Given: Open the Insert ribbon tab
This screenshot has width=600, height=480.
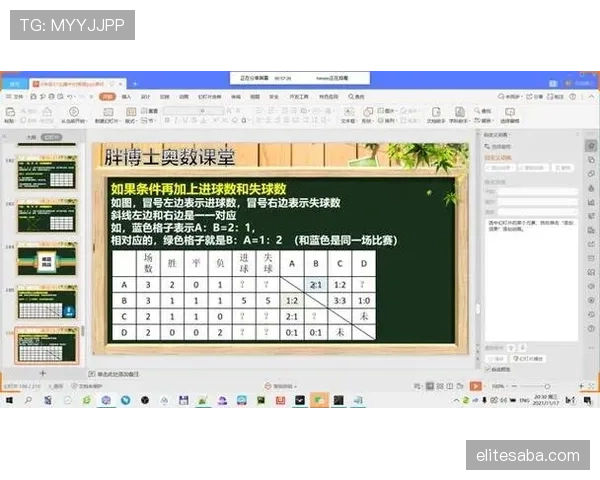Looking at the screenshot, I should pyautogui.click(x=126, y=97).
